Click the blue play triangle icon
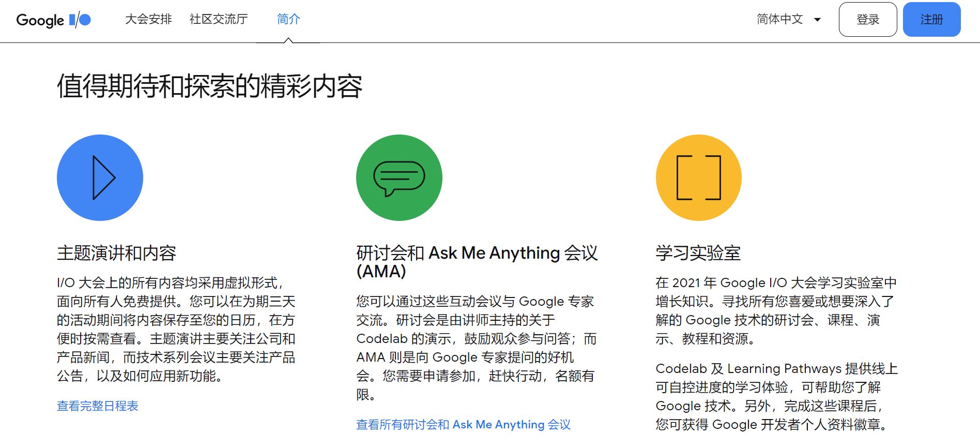 coord(100,177)
